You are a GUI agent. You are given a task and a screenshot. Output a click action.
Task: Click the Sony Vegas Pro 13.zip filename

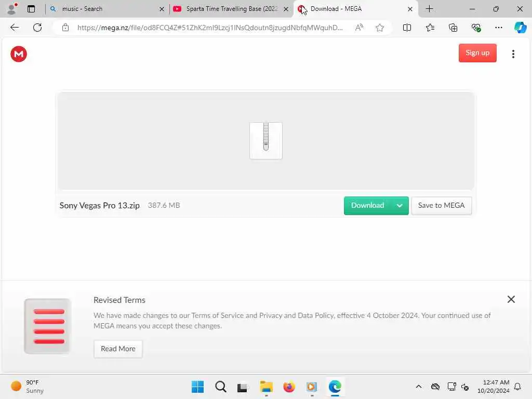pyautogui.click(x=99, y=206)
